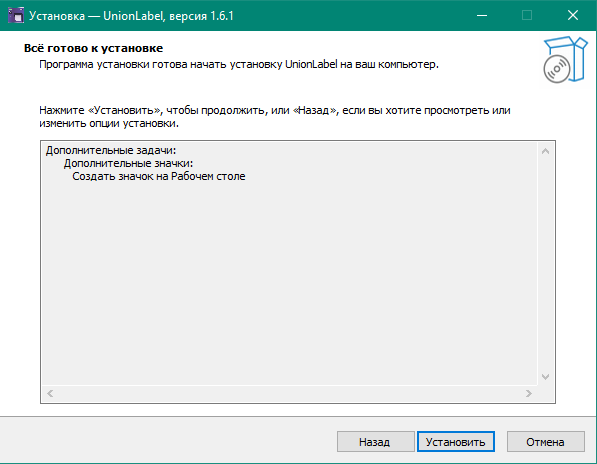Click the scroll down arrow in summary box
The height and width of the screenshot is (464, 597).
545,377
